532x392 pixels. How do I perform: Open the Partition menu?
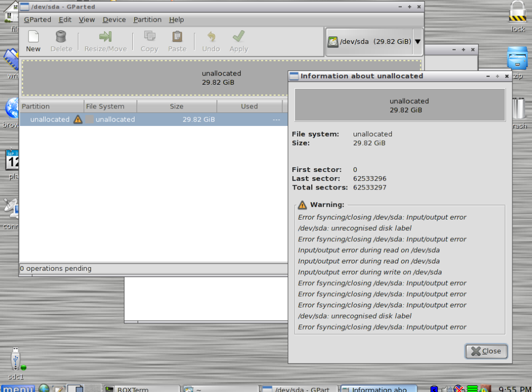click(x=147, y=20)
